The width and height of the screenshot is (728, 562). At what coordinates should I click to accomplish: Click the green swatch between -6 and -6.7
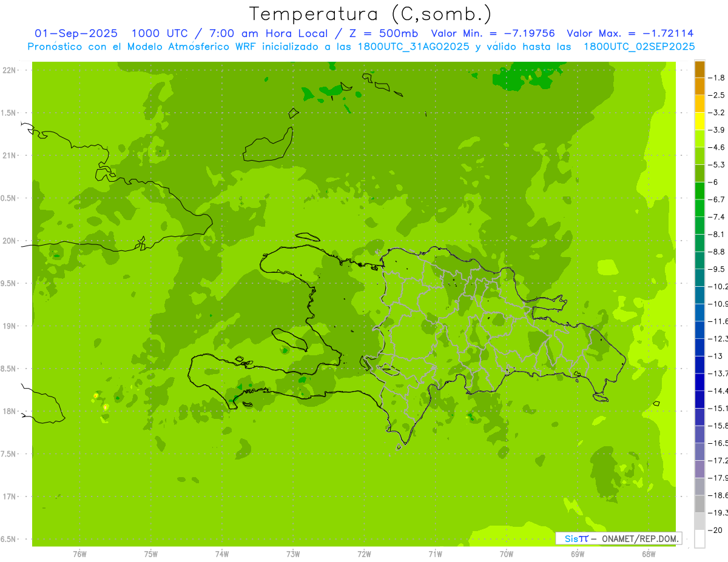click(x=699, y=191)
